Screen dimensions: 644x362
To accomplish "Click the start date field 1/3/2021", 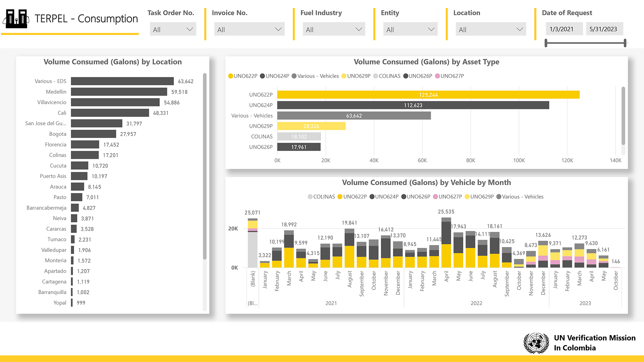I will coord(564,29).
